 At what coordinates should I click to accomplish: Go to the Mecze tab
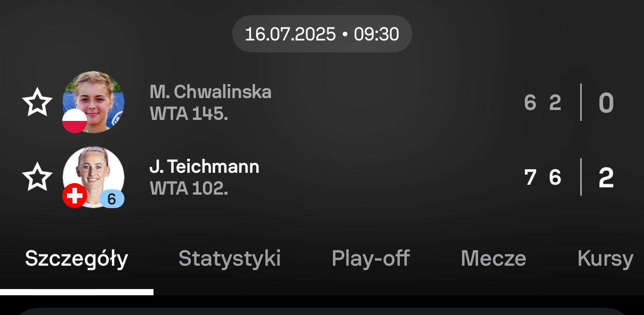(493, 258)
